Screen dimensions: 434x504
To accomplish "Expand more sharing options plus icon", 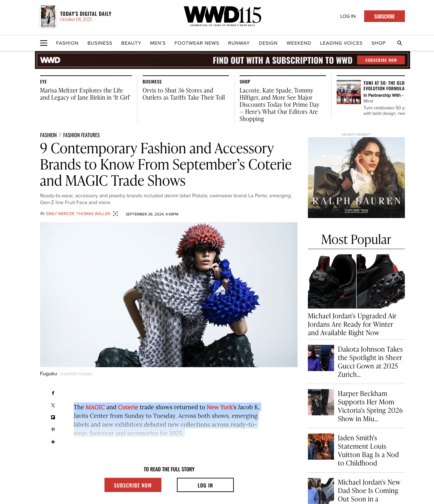I will pyautogui.click(x=53, y=442).
